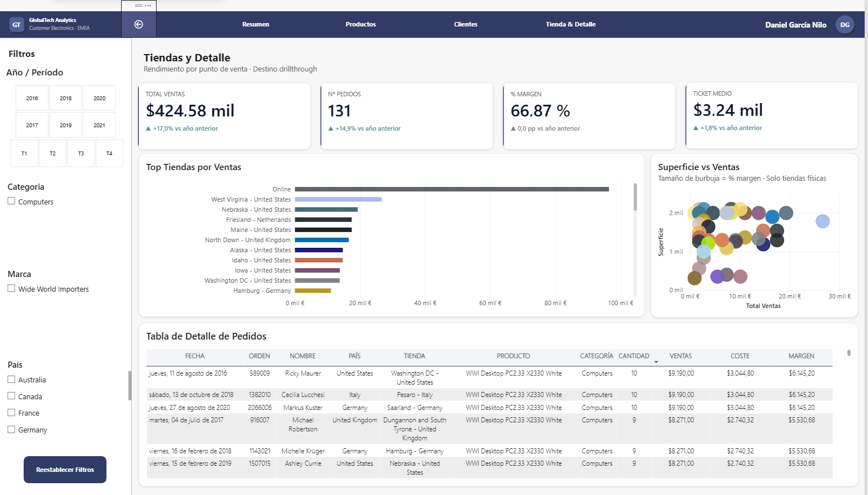Click the back arrow navigation icon

pyautogui.click(x=139, y=24)
